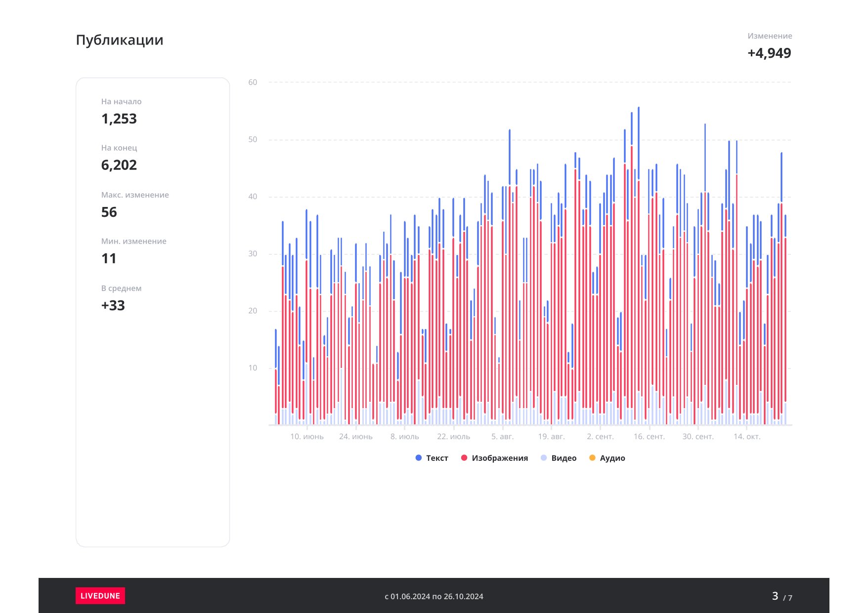This screenshot has height=613, width=868.
Task: Toggle the Аудио series in legend
Action: (x=607, y=458)
